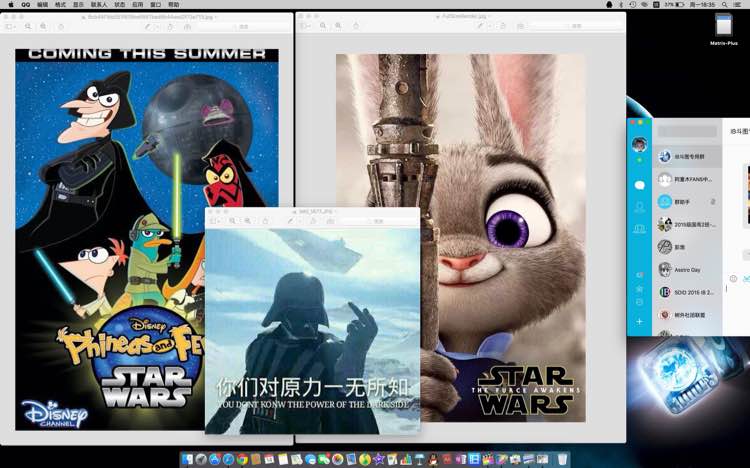Zoom out in the Phineas and Ferb Preview window
Screen dimensions: 750x468
28,27
